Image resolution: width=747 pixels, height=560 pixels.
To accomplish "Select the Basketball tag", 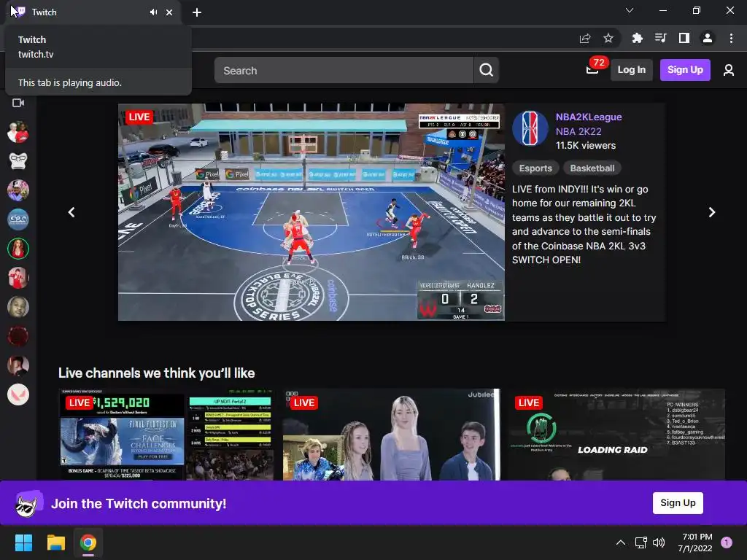I will coord(592,168).
